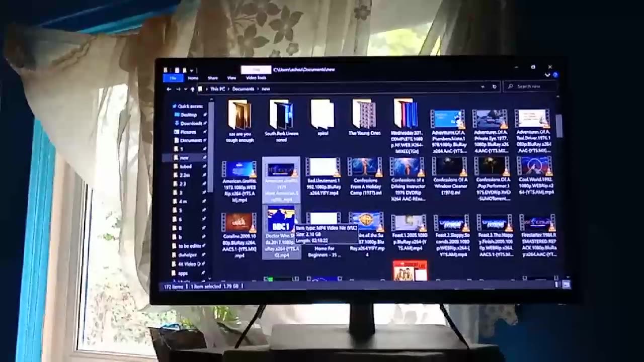Select Adventures.Of.A.Taxi.Driver video file
The width and height of the screenshot is (644, 362).
[532, 131]
